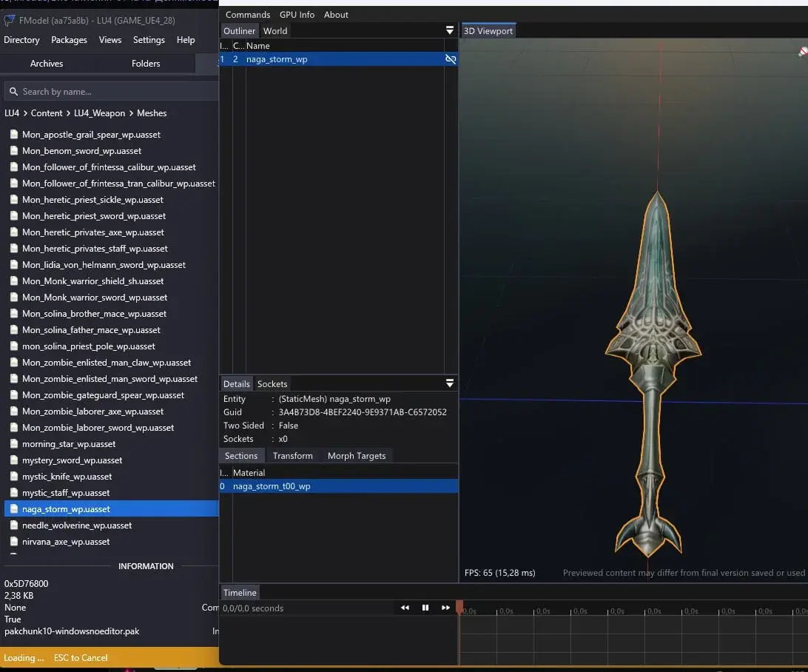Screen dimensions: 808x672
Task: Click the timeline playhead marker
Action: click(x=459, y=607)
